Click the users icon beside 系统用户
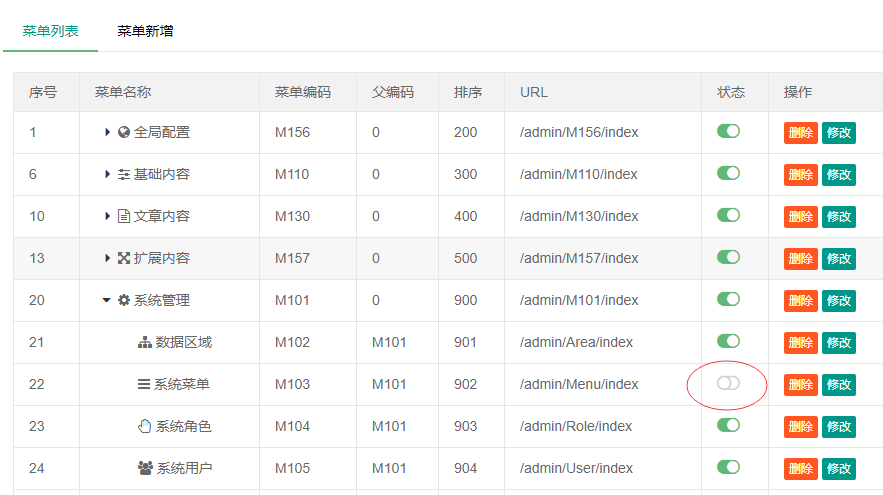The image size is (883, 495). coord(144,468)
